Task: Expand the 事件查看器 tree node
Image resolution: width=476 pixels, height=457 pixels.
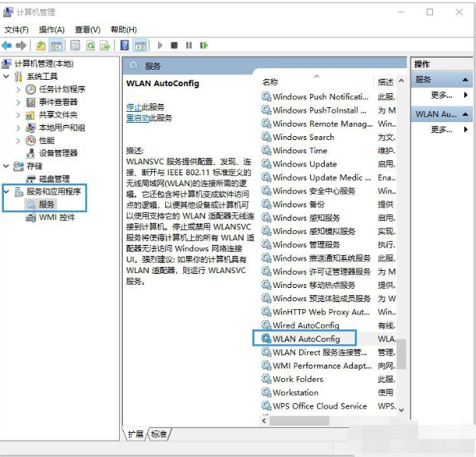Action: (19, 103)
